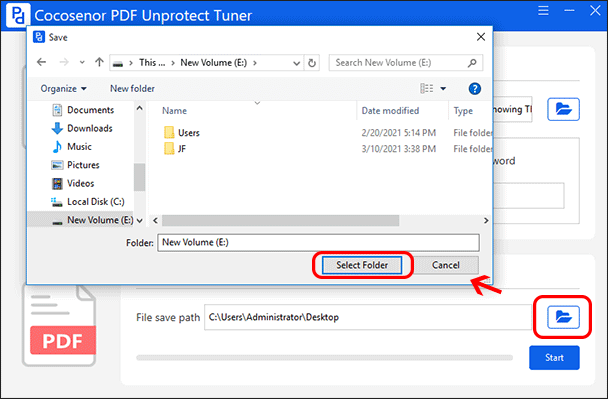This screenshot has height=399, width=608.
Task: Click the Forward arrow in Save dialog
Action: click(x=64, y=62)
